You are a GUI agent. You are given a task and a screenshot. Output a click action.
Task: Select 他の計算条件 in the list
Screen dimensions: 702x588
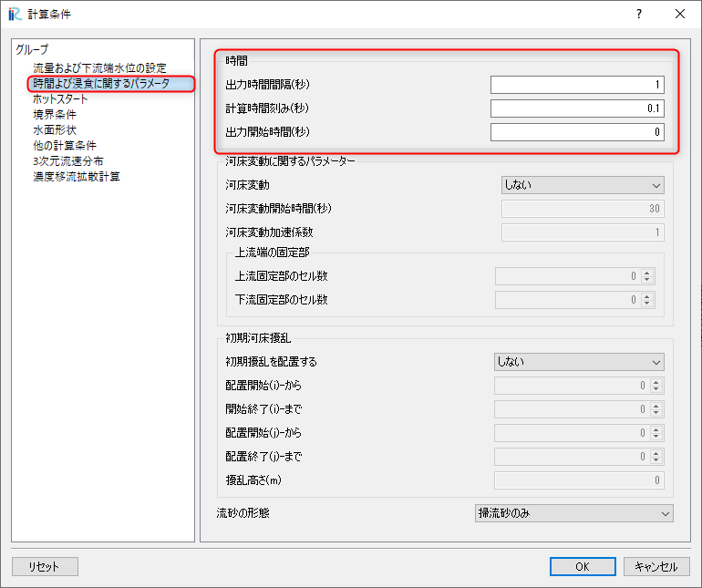coord(65,146)
